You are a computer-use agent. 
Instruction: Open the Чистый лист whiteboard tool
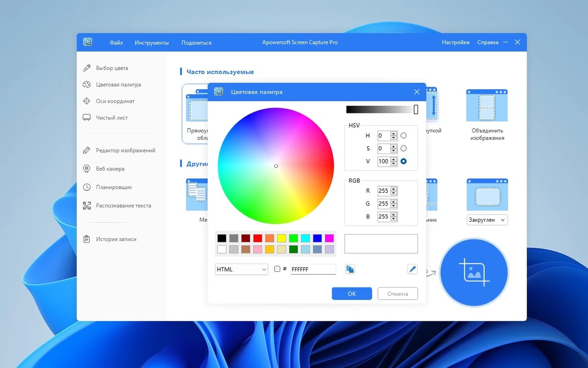click(x=105, y=118)
